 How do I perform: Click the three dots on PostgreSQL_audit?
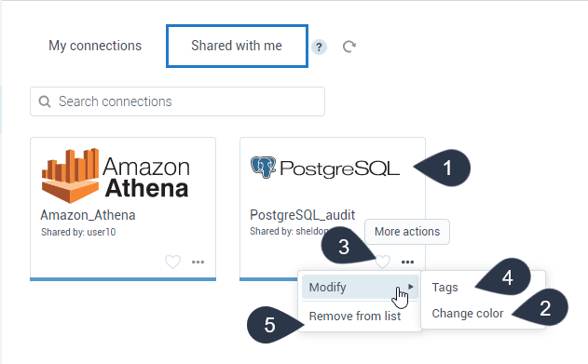[407, 263]
